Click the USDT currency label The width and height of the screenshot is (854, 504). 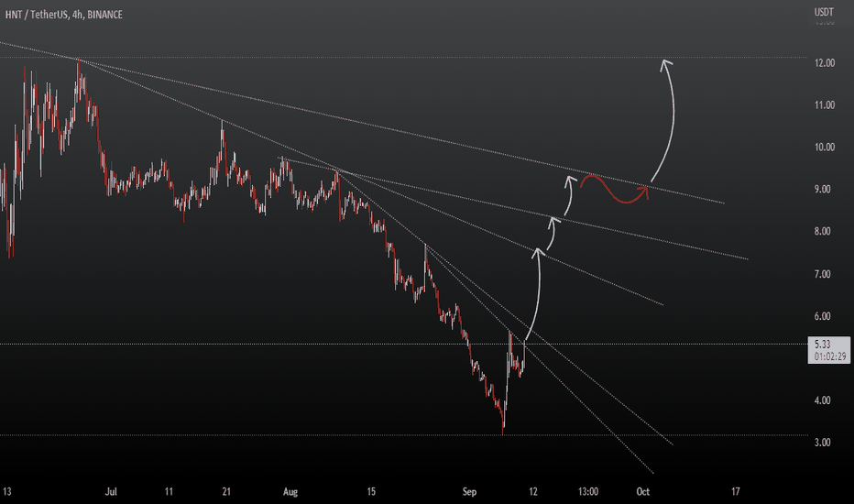point(824,11)
